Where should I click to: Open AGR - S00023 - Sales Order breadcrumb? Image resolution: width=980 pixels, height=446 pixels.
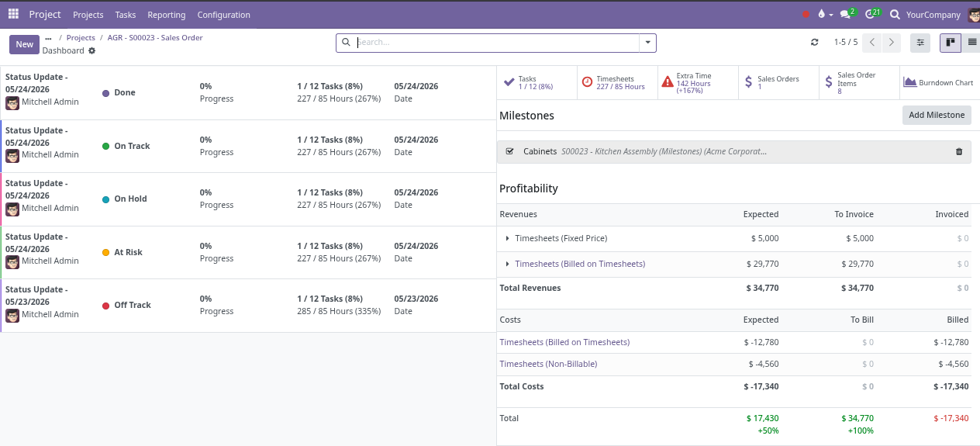tap(155, 37)
